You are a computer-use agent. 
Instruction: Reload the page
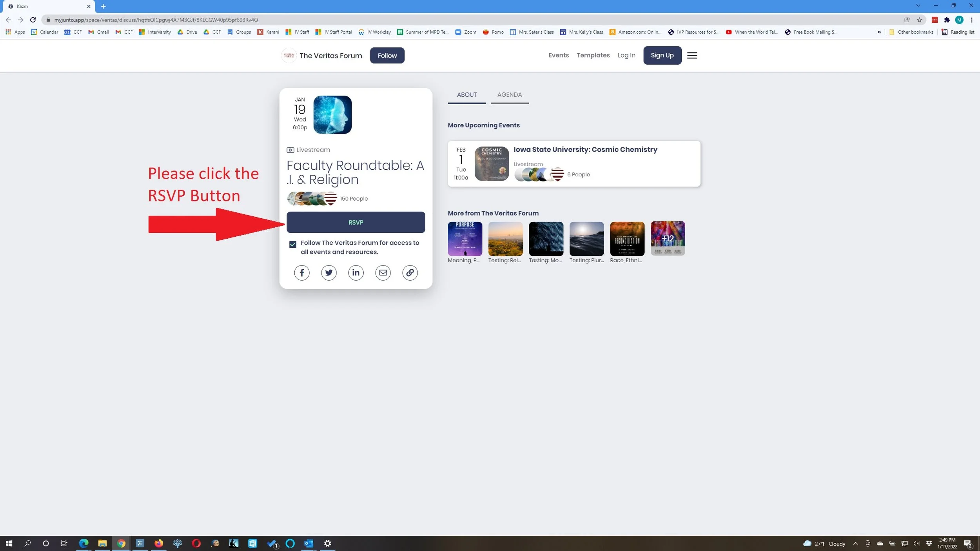click(x=33, y=20)
